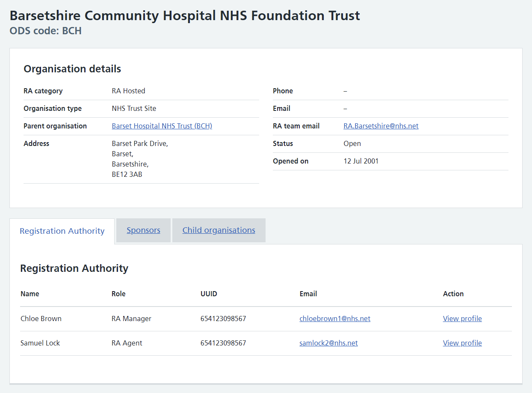Click the postcode BE12 3AB
The width and height of the screenshot is (532, 393).
pos(127,174)
